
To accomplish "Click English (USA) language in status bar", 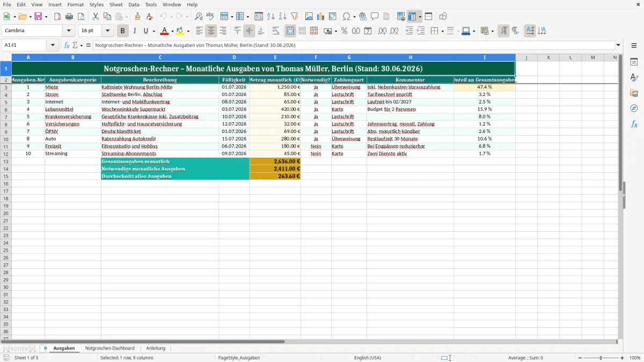I will 368,358.
